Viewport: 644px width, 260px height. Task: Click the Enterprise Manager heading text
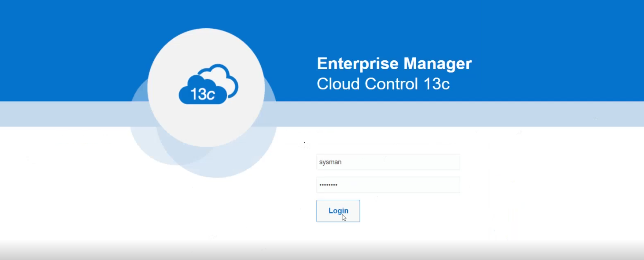(394, 63)
